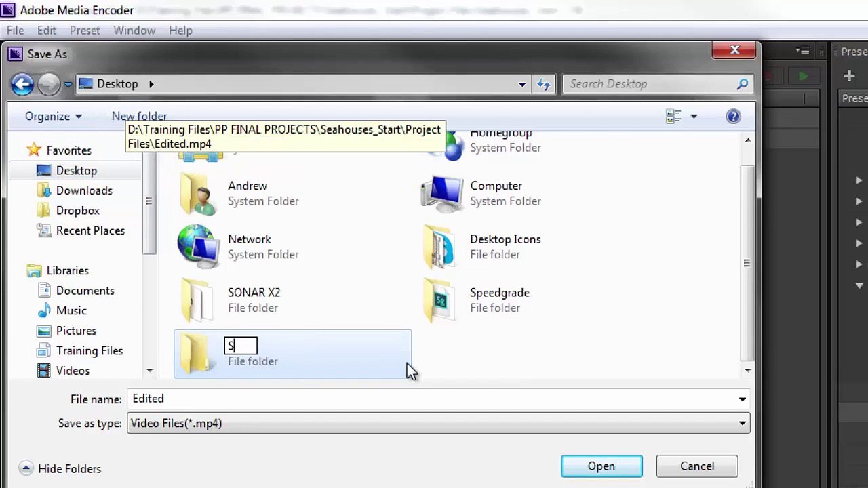
Task: Select Downloads in the navigation pane
Action: pyautogui.click(x=84, y=190)
